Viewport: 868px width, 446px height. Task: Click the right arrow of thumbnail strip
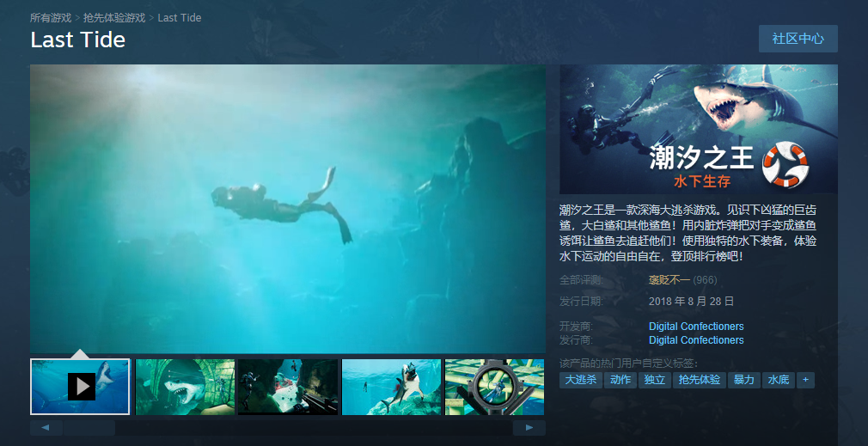(x=529, y=428)
